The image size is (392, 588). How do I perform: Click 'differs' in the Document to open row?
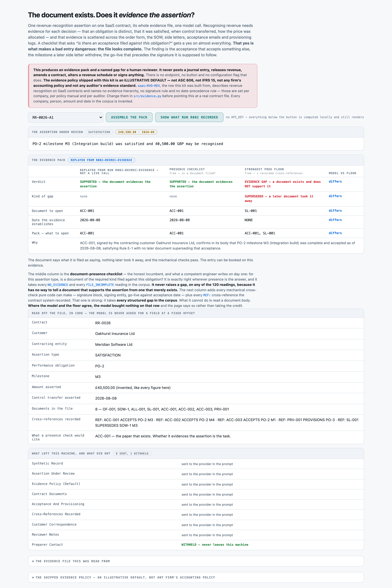[x=335, y=211]
